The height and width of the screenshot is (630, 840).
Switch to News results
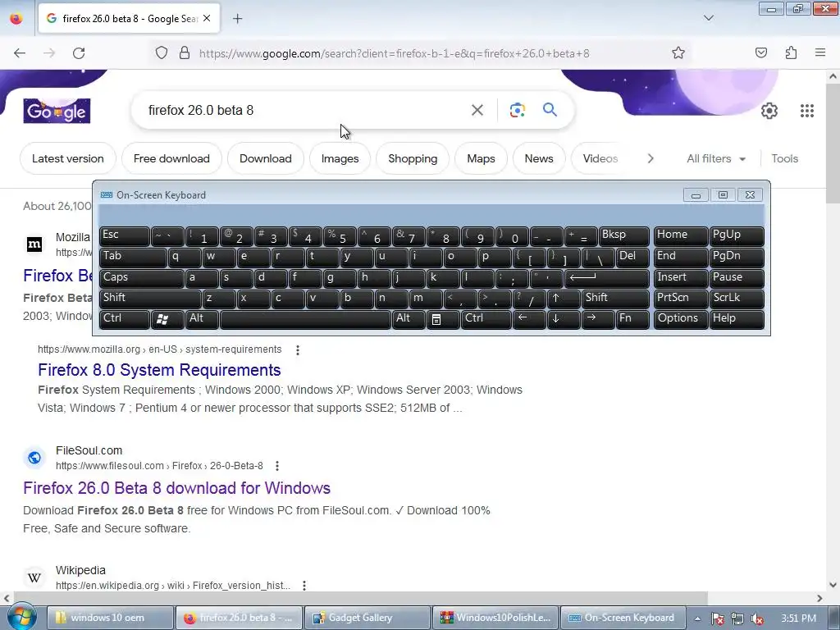(x=538, y=158)
